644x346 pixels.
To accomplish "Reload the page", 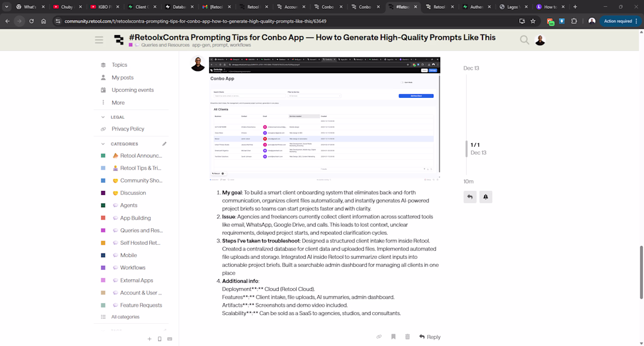I will tap(31, 21).
